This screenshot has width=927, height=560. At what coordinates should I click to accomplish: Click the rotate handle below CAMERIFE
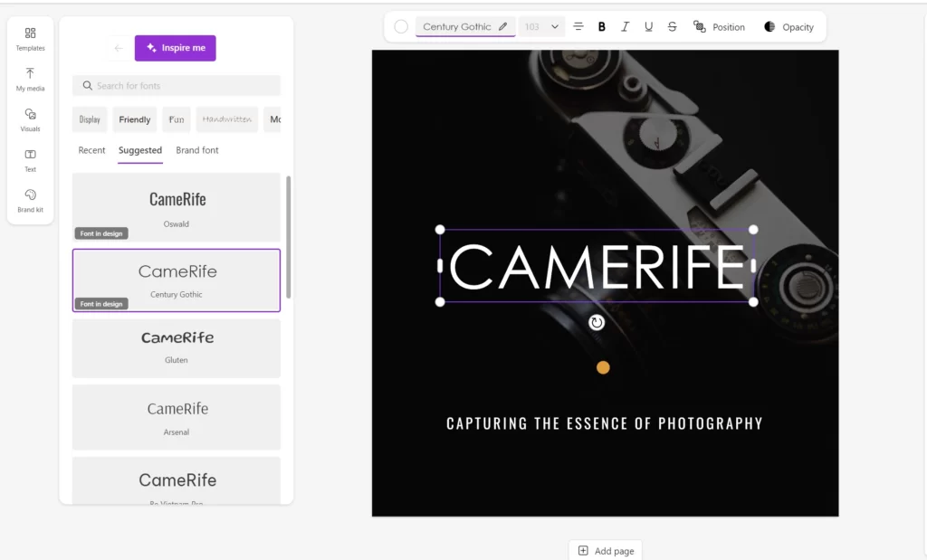pyautogui.click(x=597, y=323)
